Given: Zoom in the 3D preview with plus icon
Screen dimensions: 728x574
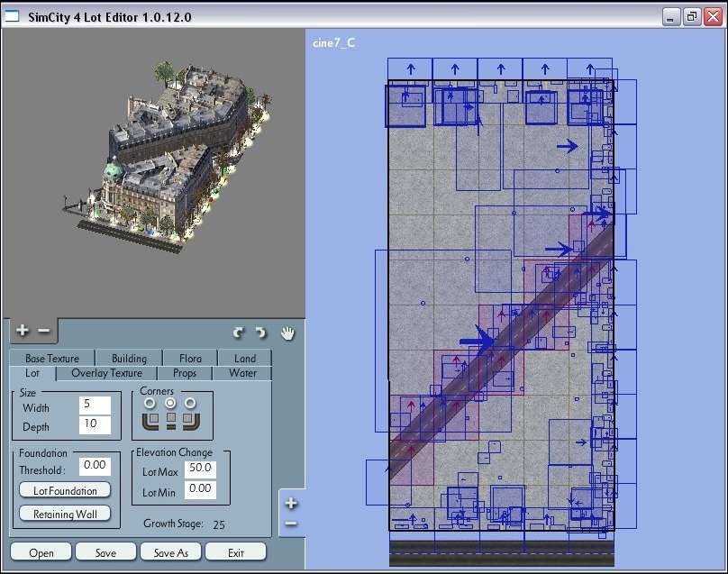Looking at the screenshot, I should (x=23, y=330).
